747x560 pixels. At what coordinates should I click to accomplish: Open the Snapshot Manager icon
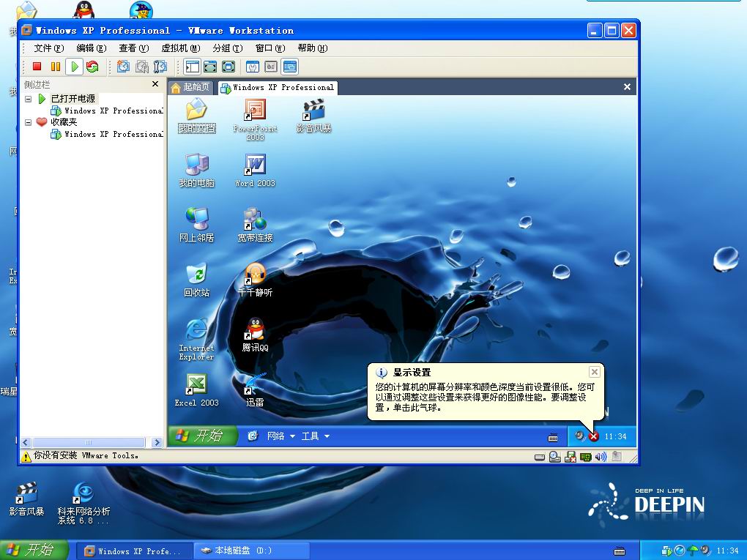click(160, 67)
